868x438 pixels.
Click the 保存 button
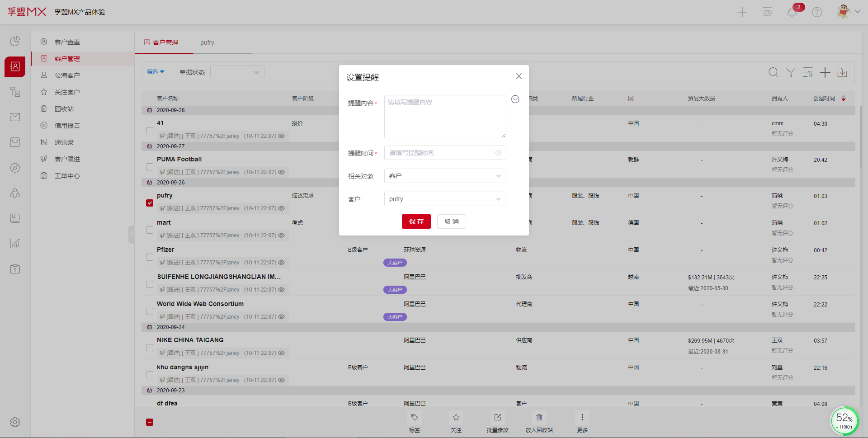(x=416, y=221)
